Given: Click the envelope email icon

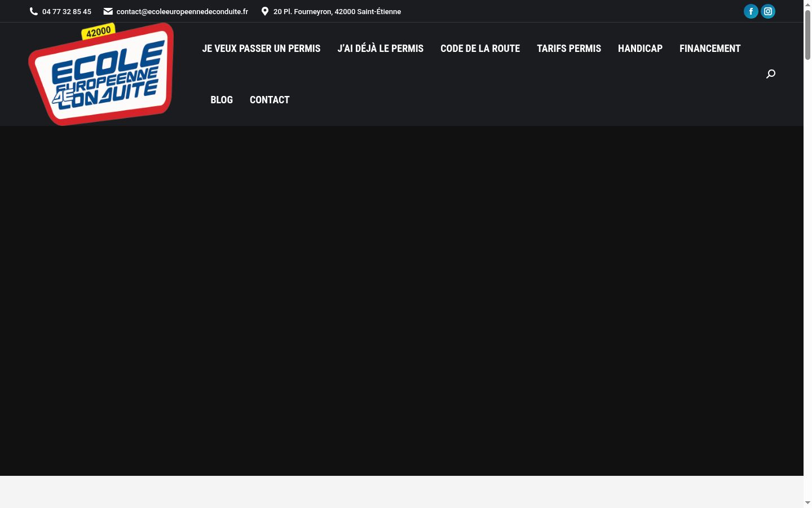Looking at the screenshot, I should click(108, 11).
